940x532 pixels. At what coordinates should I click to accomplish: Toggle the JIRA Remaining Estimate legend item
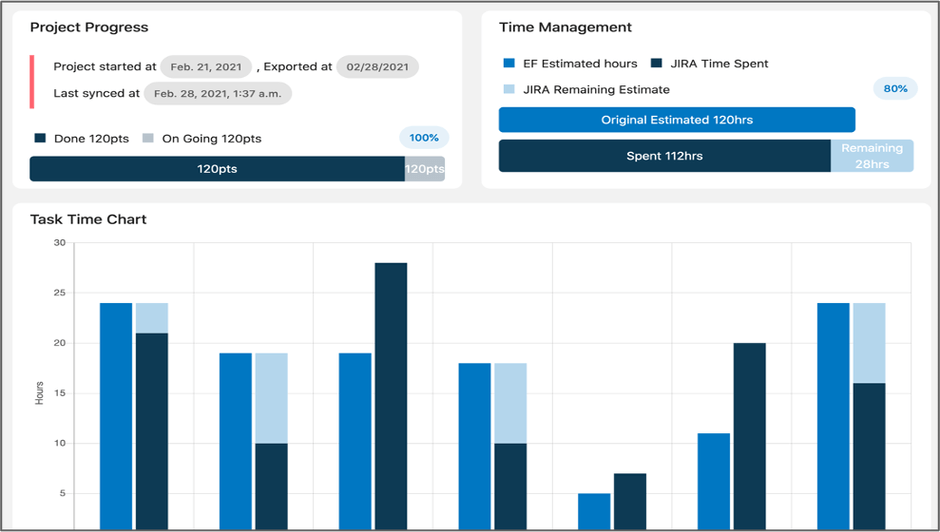(x=587, y=90)
